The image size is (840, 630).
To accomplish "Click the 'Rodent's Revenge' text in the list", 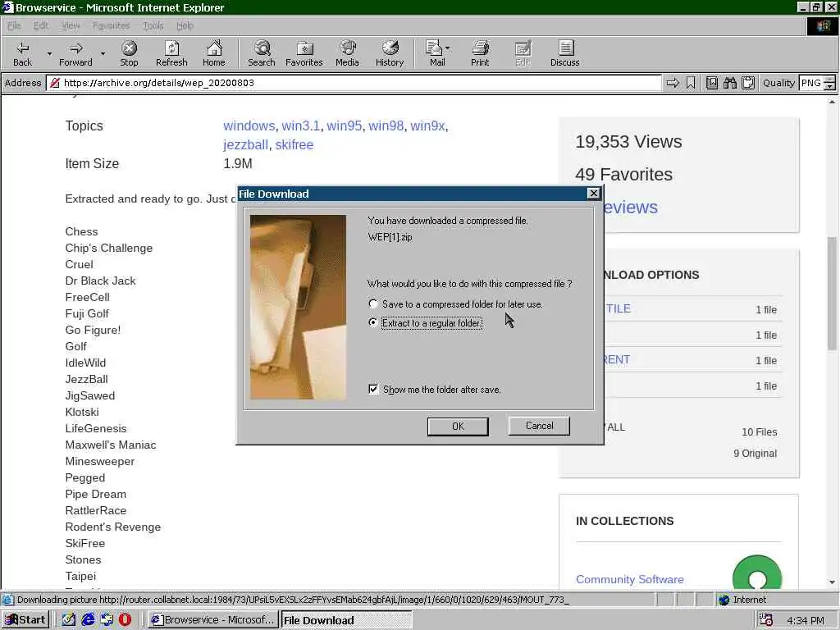I will pos(113,527).
